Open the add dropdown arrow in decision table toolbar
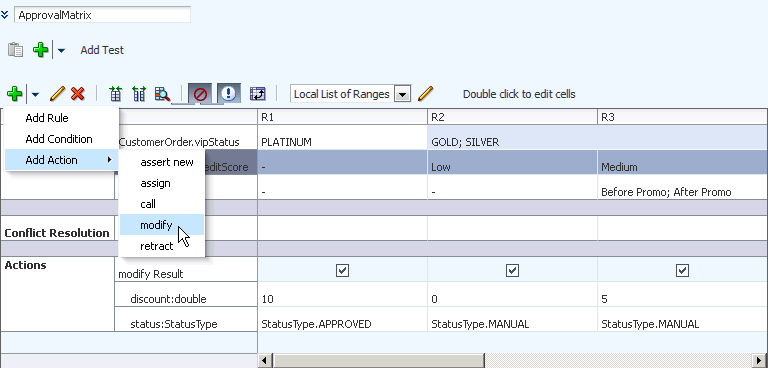768x368 pixels. point(35,94)
